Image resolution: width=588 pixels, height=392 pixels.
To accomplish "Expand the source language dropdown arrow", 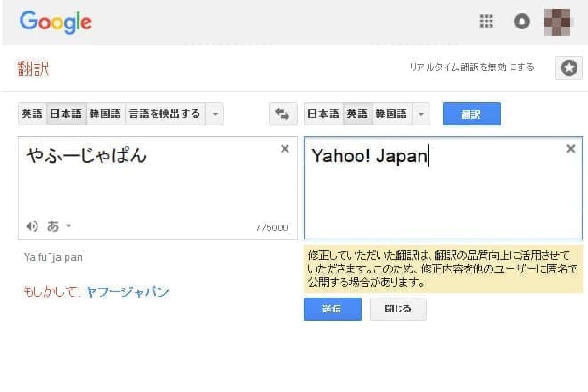I will coord(214,114).
